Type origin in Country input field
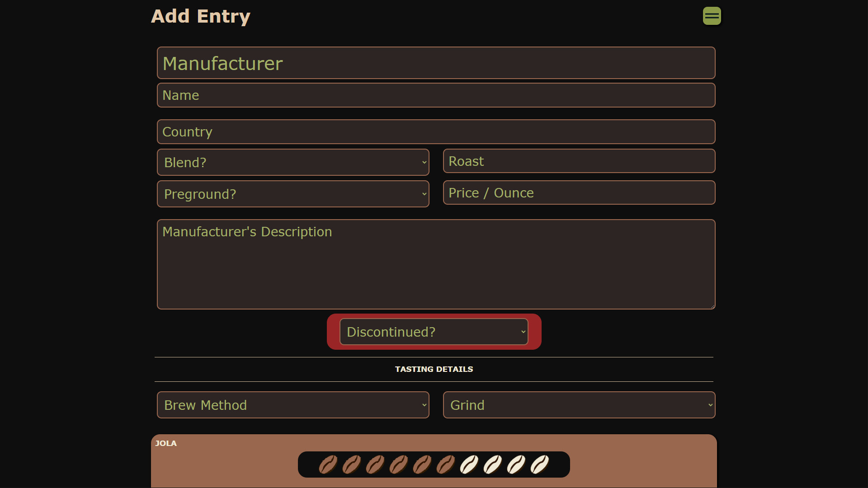868x488 pixels. tap(436, 131)
